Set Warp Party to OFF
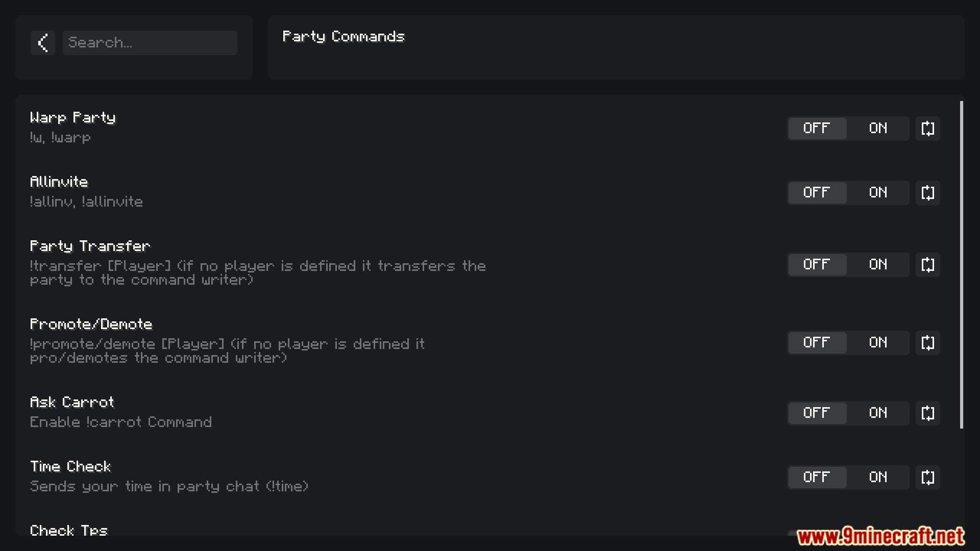 (x=817, y=128)
